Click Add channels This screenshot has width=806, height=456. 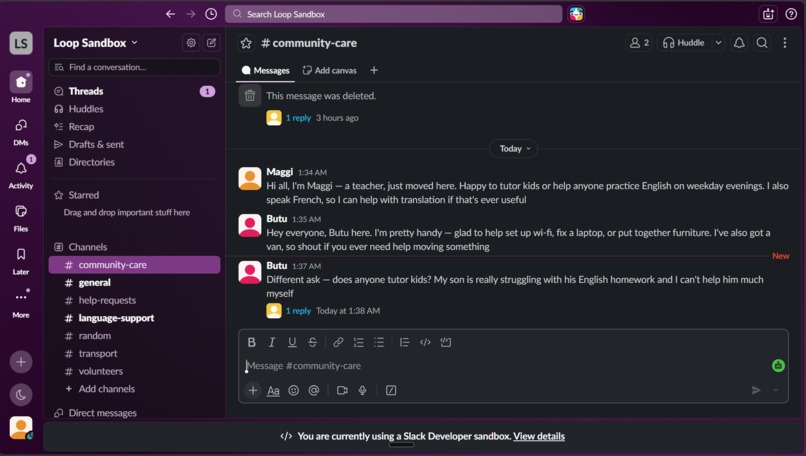[134, 389]
